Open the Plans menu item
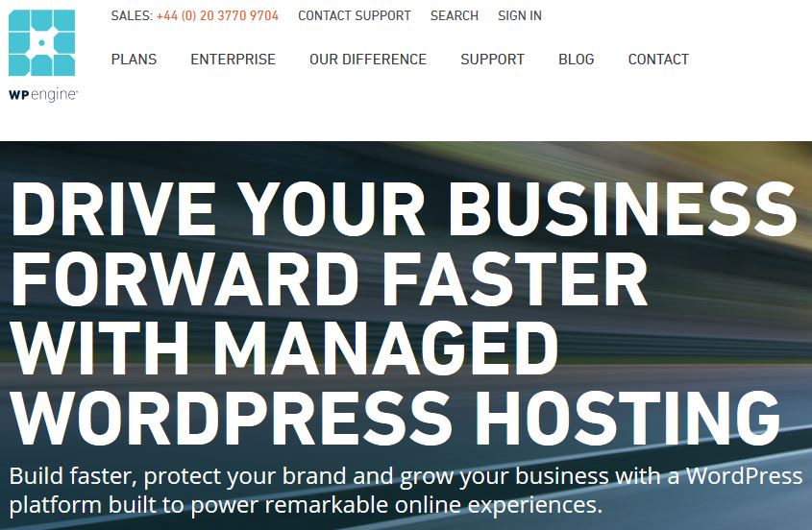812x530 pixels. click(x=134, y=60)
